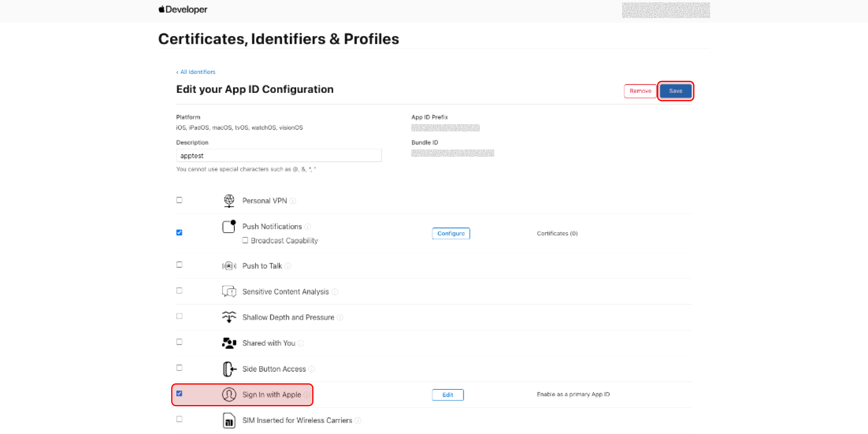This screenshot has width=868, height=434.
Task: Open info tooltip for Side Button Access
Action: 312,369
